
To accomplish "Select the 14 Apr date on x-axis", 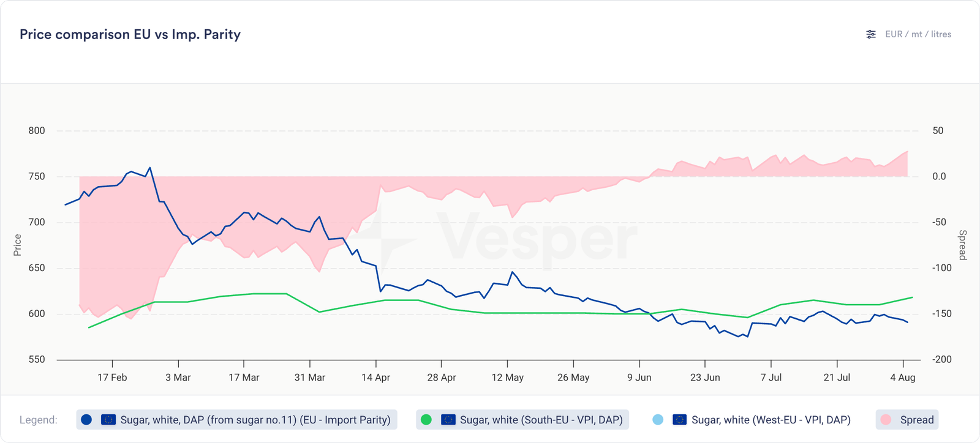I will click(375, 378).
